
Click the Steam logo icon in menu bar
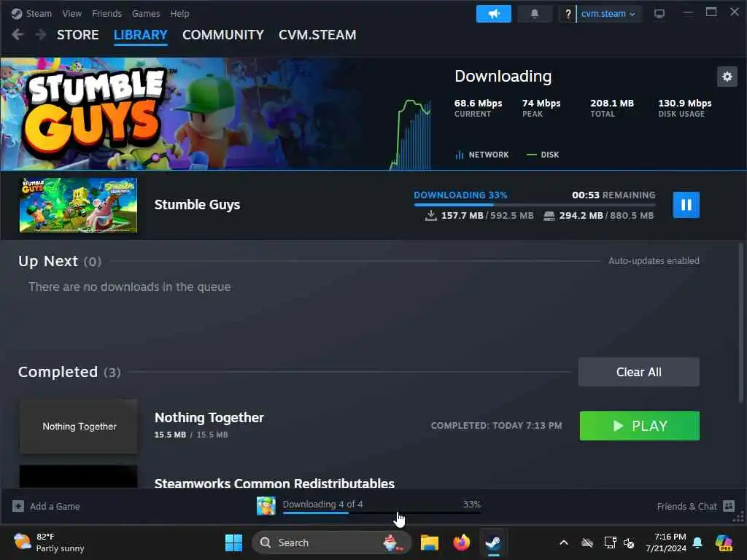[x=17, y=13]
